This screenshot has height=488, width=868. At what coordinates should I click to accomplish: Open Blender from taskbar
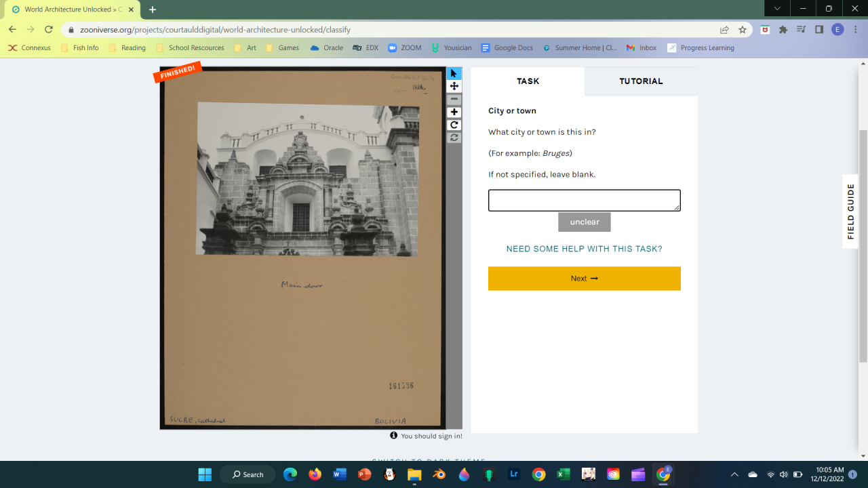point(439,474)
